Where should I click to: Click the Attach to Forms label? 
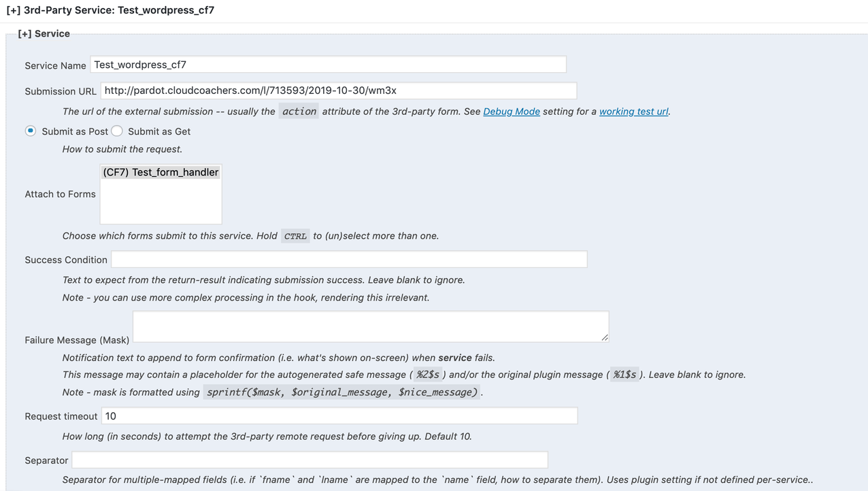[x=60, y=194]
